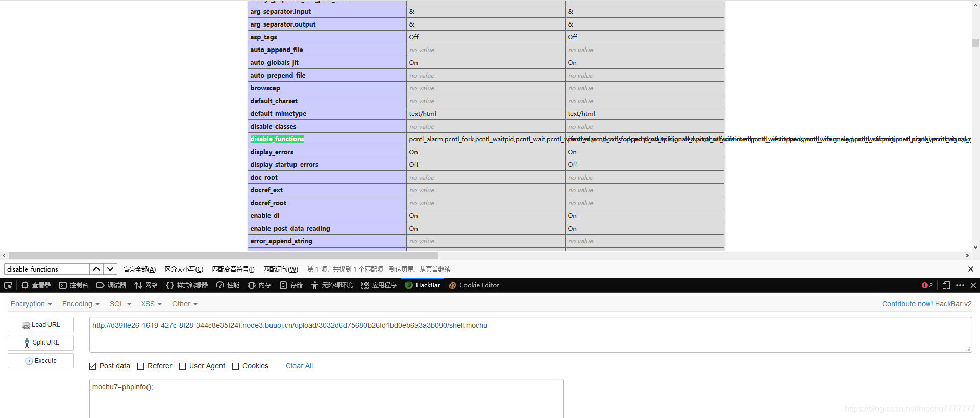The image size is (980, 418).
Task: Click the browscap directive cell
Action: point(327,88)
